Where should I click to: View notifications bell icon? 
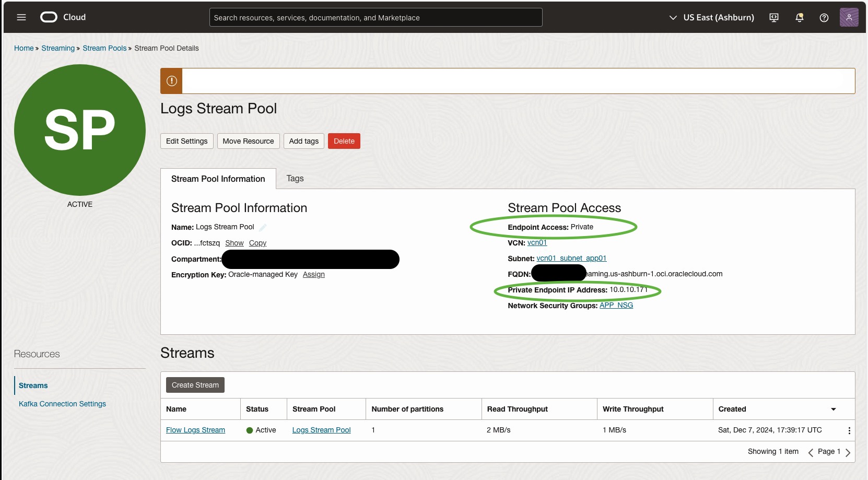[799, 18]
